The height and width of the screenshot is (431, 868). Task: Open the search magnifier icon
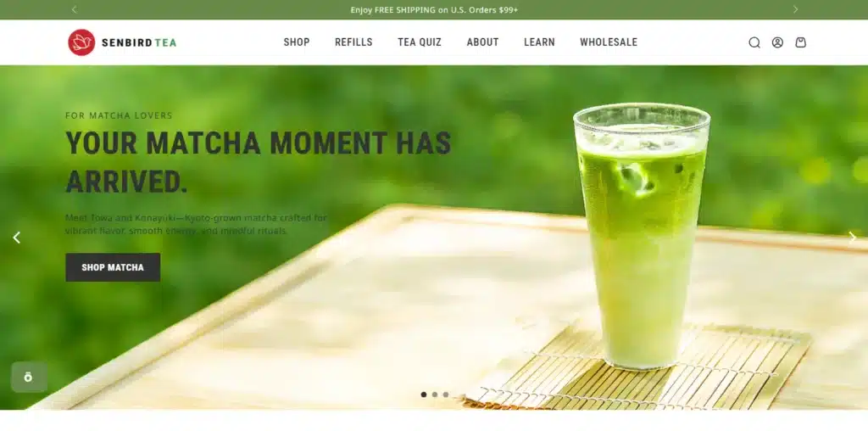(754, 42)
